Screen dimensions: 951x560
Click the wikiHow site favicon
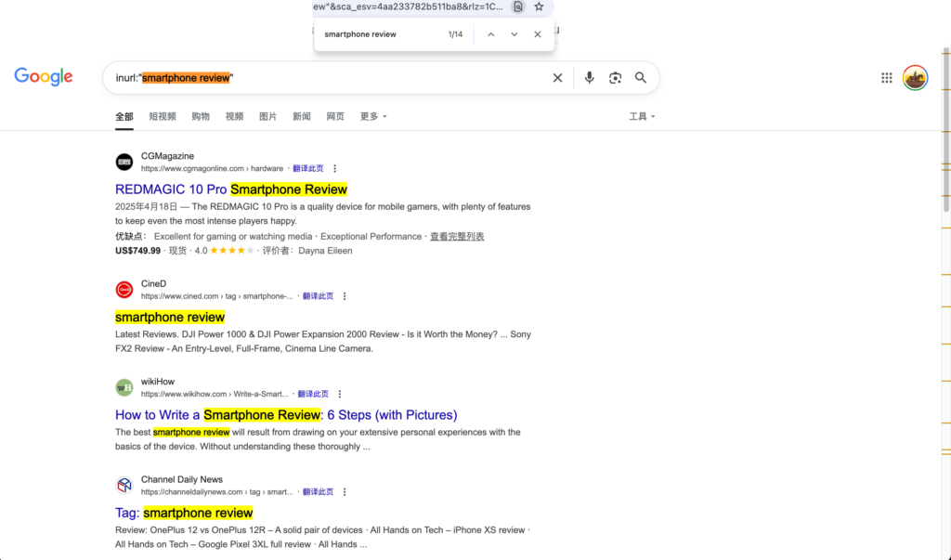click(124, 387)
